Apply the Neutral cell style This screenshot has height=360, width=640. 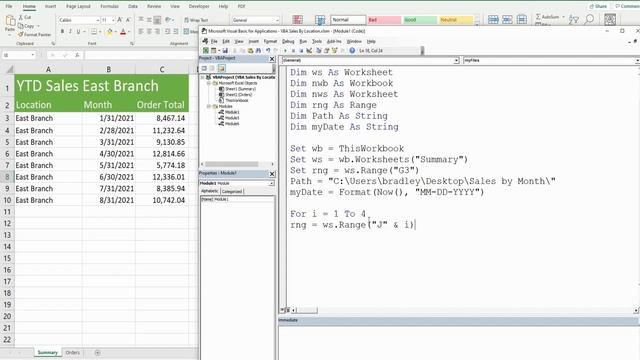[456, 20]
